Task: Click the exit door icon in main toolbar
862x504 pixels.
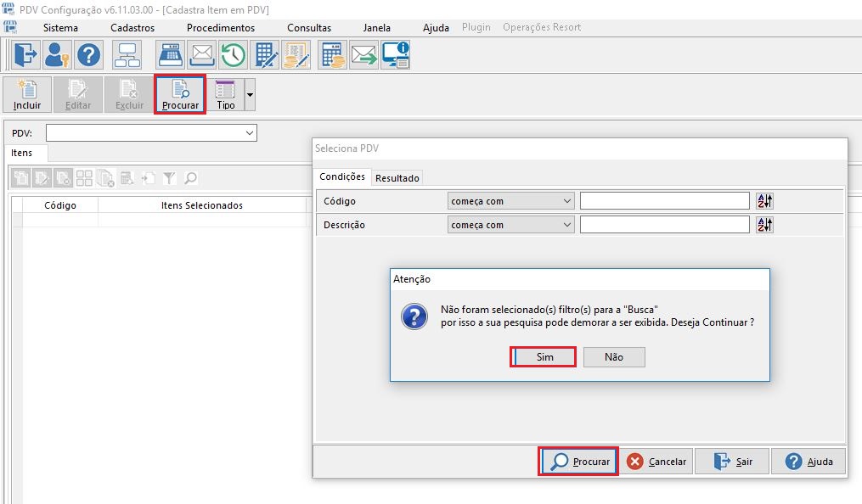Action: coord(25,55)
